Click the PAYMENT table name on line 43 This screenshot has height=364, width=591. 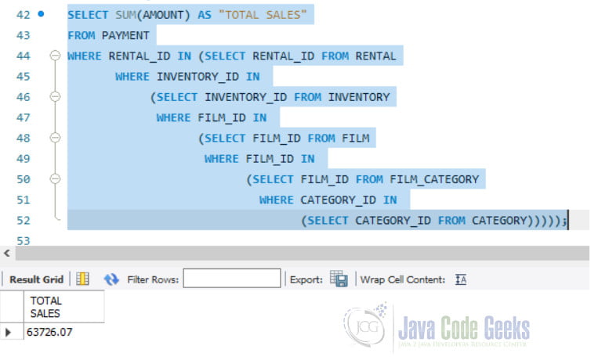[x=125, y=35]
